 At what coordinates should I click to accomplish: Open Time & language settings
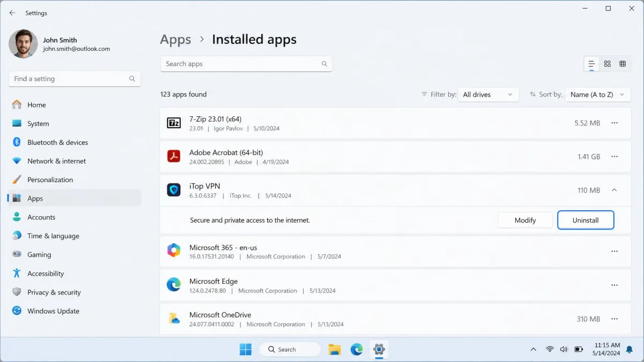click(75, 236)
